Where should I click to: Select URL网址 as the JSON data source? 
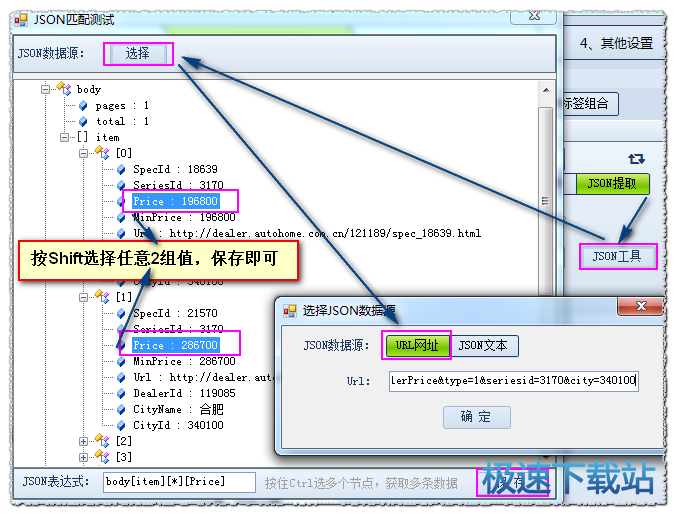click(x=415, y=346)
